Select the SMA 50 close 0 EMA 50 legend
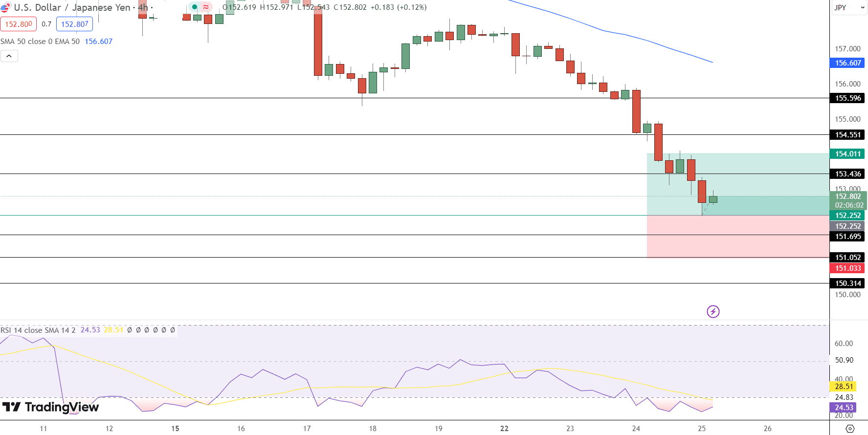The height and width of the screenshot is (435, 868). click(40, 42)
